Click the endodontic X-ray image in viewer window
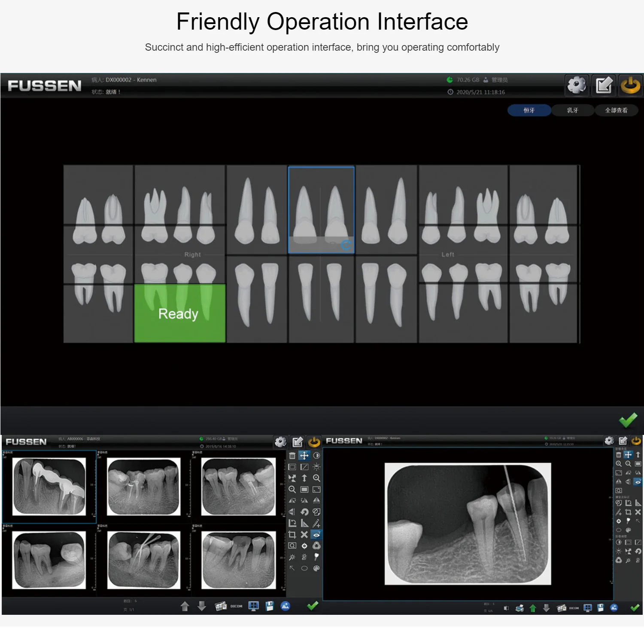 pos(468,524)
